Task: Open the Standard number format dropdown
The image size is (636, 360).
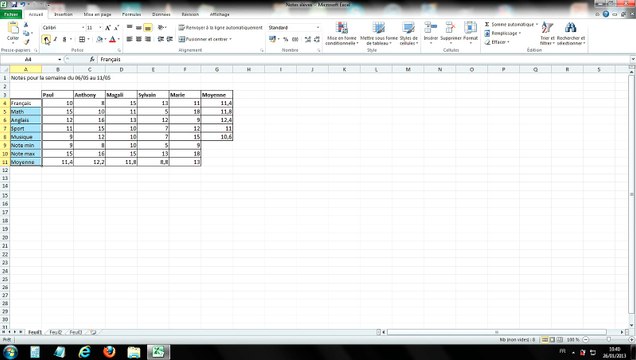Action: pos(318,28)
